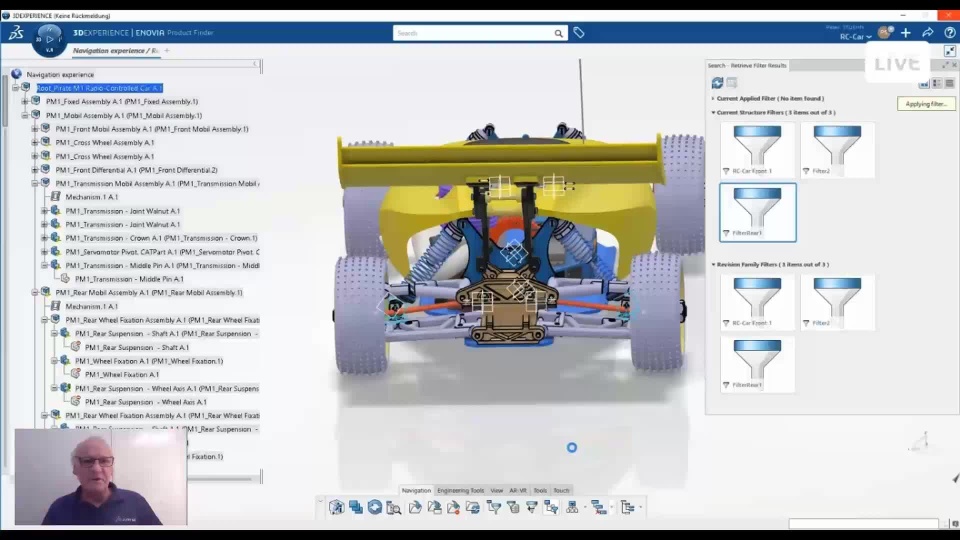The width and height of the screenshot is (960, 540).
Task: Click the stacked blue squares toolbar icon
Action: [356, 507]
